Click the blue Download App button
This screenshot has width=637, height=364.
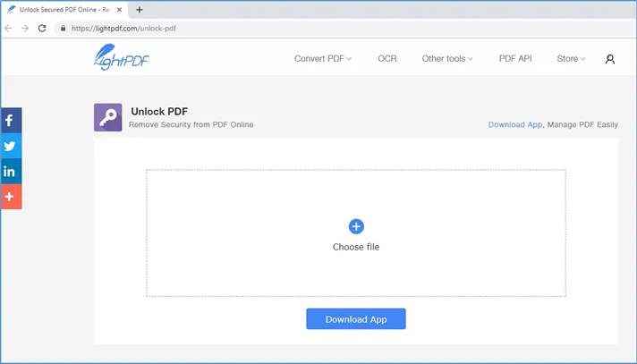(356, 319)
